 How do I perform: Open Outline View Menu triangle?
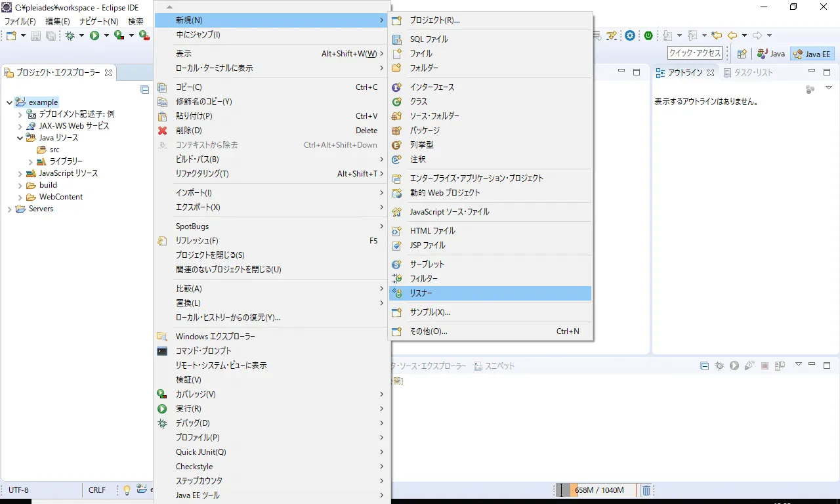coord(829,88)
